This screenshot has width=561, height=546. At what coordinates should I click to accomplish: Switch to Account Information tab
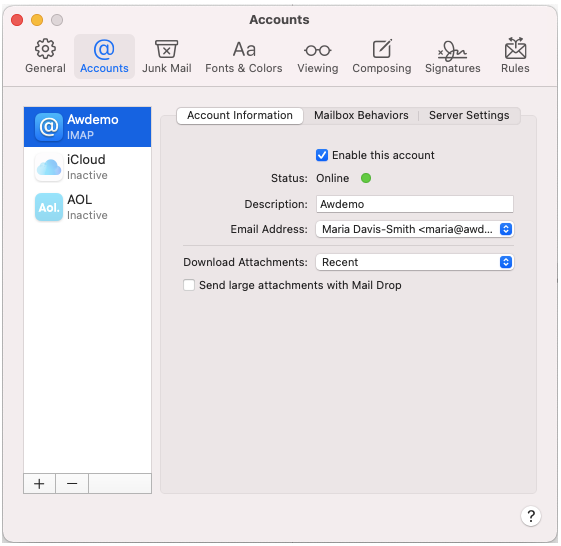tap(240, 116)
